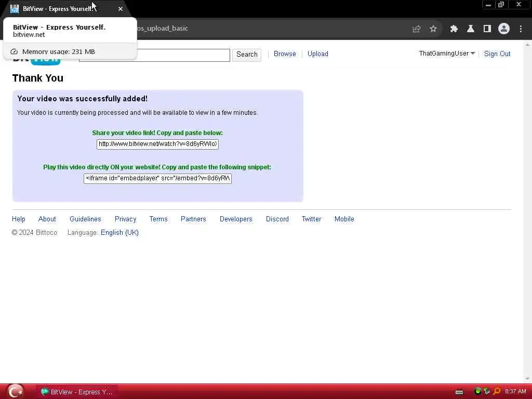
Task: Select the BitView taskbar window button
Action: tap(77, 392)
